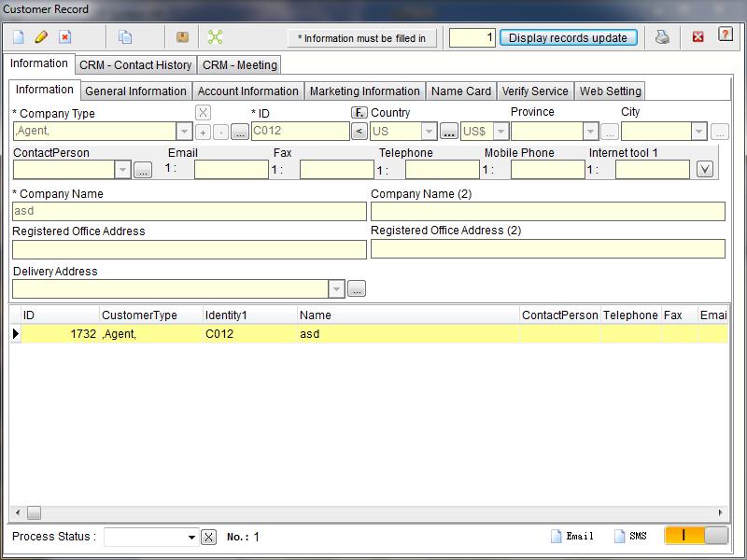Expand contact fields with V button

tap(705, 169)
